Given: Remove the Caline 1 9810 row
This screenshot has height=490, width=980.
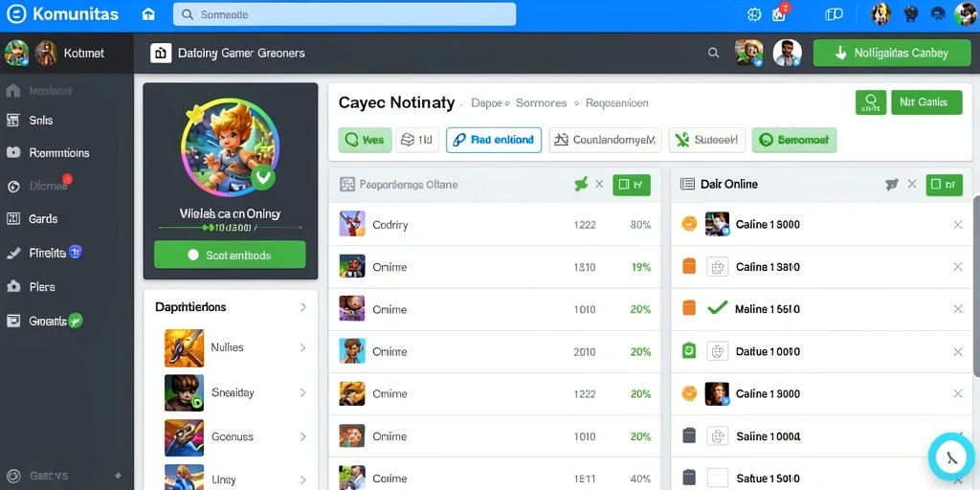Looking at the screenshot, I should coord(957,267).
